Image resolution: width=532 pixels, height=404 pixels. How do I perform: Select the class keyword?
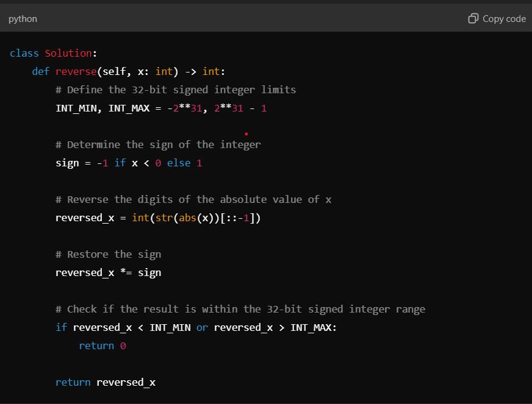point(24,53)
